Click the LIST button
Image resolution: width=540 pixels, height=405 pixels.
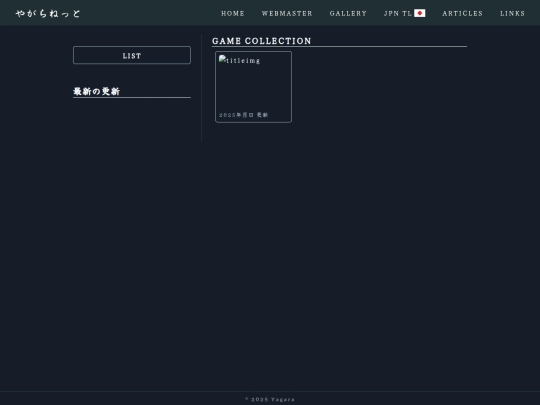tap(132, 55)
